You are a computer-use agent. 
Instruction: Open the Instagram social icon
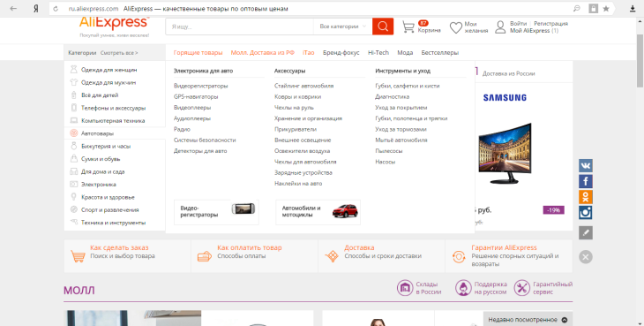[586, 213]
